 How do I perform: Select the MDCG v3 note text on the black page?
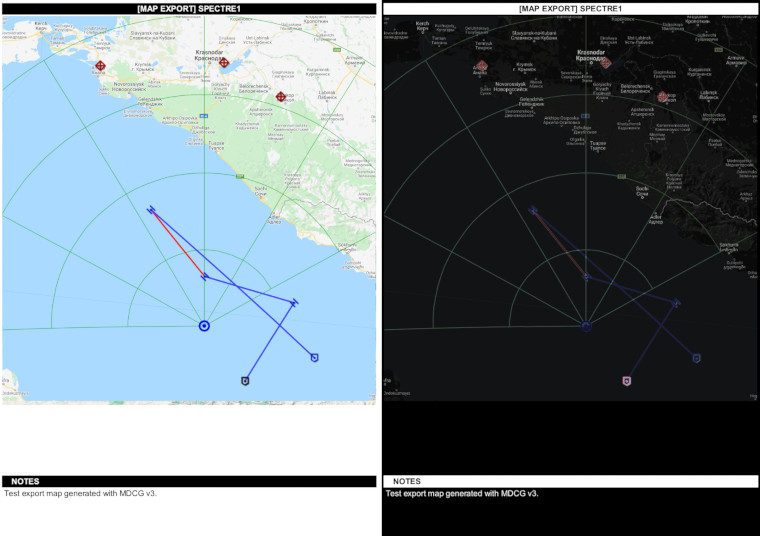462,493
